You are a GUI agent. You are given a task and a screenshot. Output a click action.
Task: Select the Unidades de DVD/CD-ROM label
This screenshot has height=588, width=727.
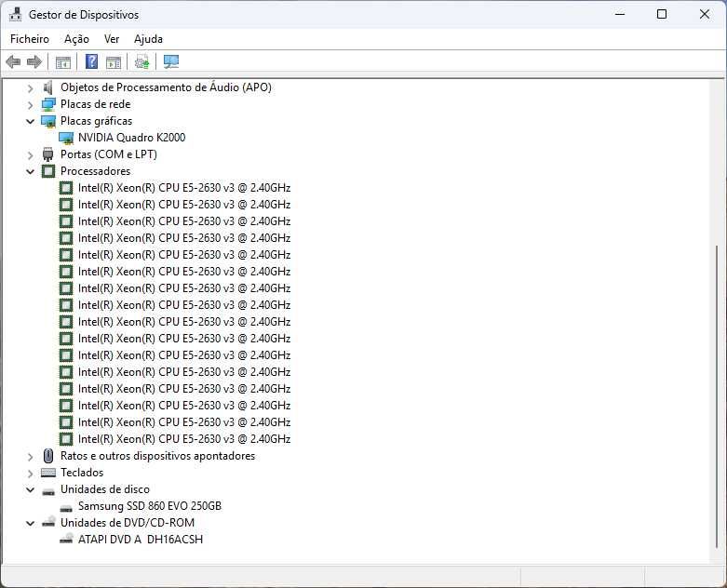tap(128, 523)
